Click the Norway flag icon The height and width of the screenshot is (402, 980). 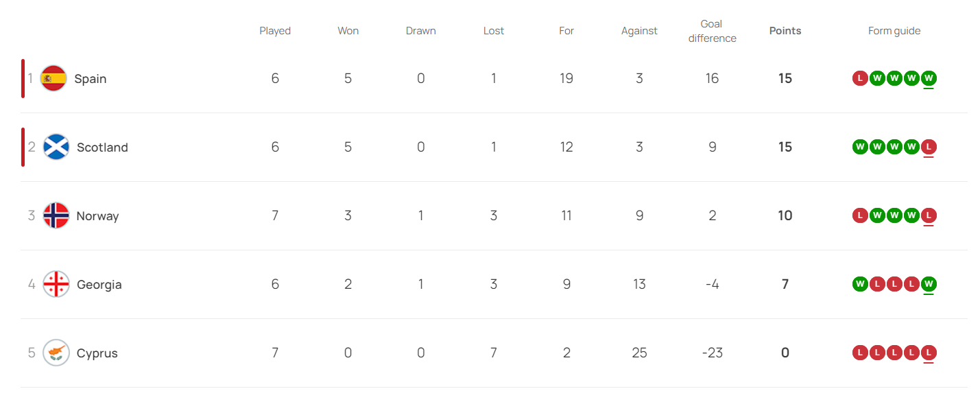56,216
